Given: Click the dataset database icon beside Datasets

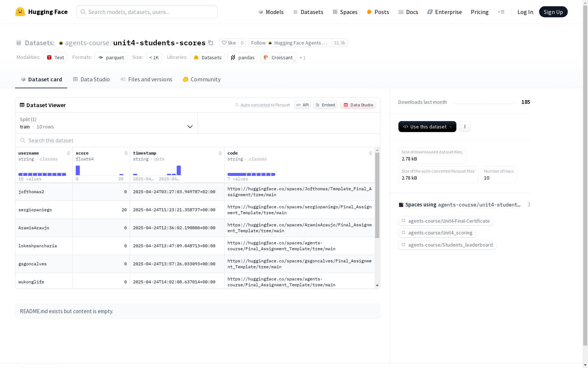Looking at the screenshot, I should [x=19, y=43].
